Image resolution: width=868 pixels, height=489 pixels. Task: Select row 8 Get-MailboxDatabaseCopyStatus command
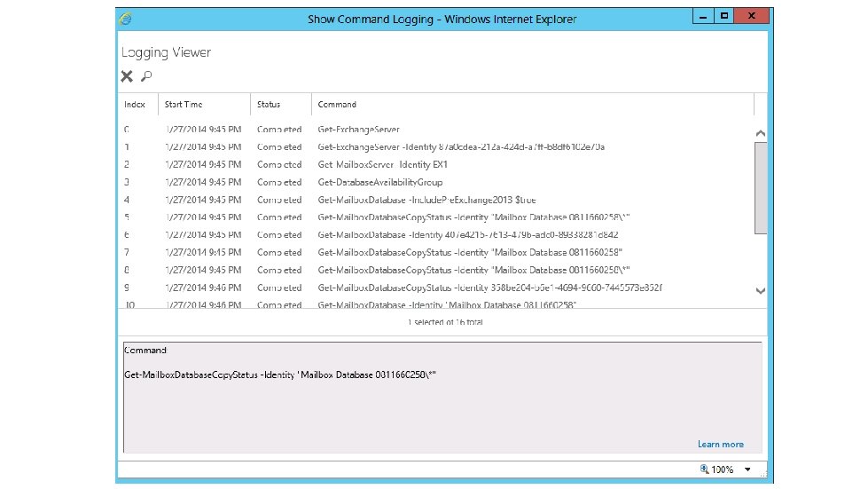click(x=436, y=271)
